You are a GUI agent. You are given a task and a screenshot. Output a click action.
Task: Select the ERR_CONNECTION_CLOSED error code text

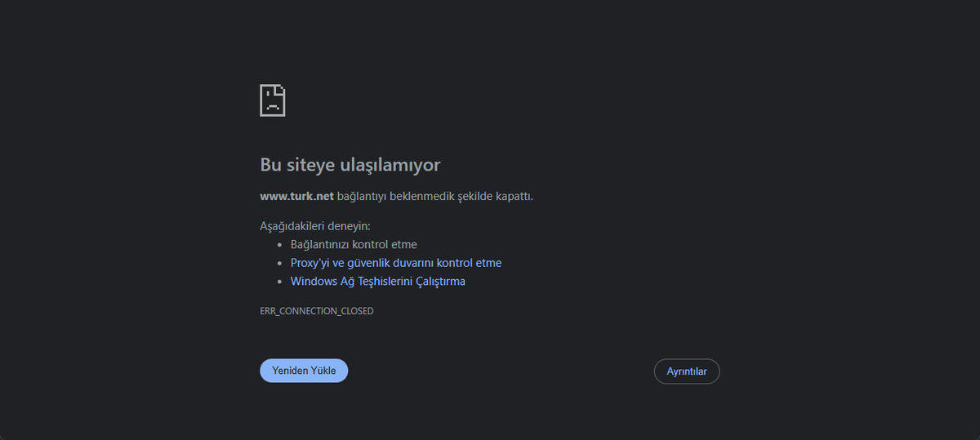[x=317, y=311]
